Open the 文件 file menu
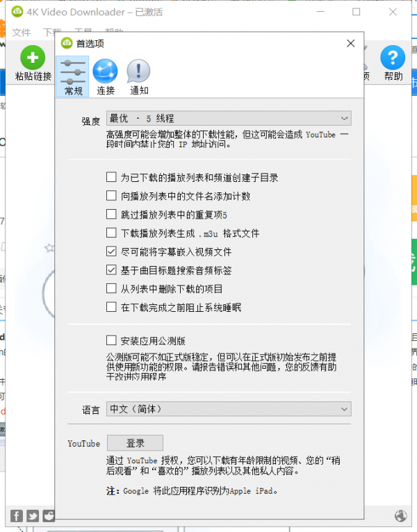This screenshot has width=417, height=532. point(22,33)
